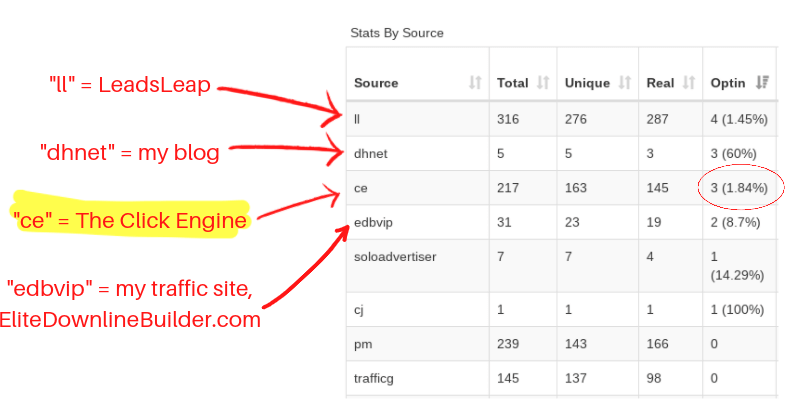Select the trafficg source row
Screen dimensions: 790x402
pos(562,378)
